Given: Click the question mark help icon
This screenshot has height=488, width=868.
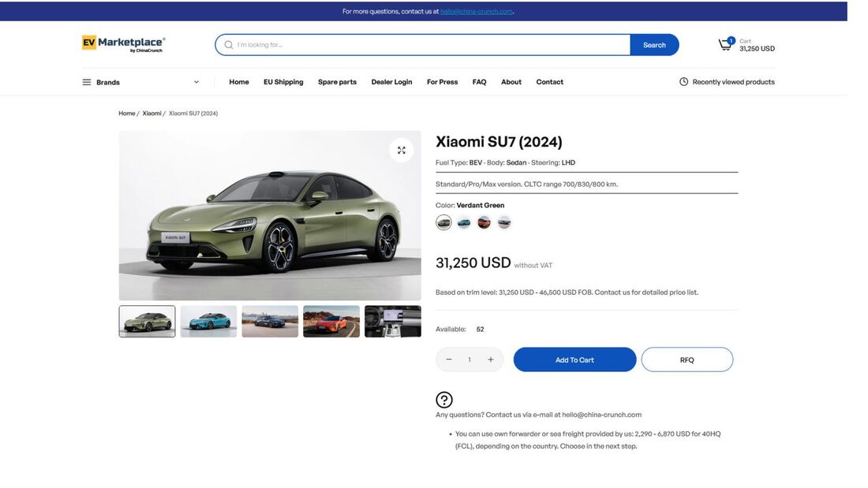Looking at the screenshot, I should pos(444,400).
